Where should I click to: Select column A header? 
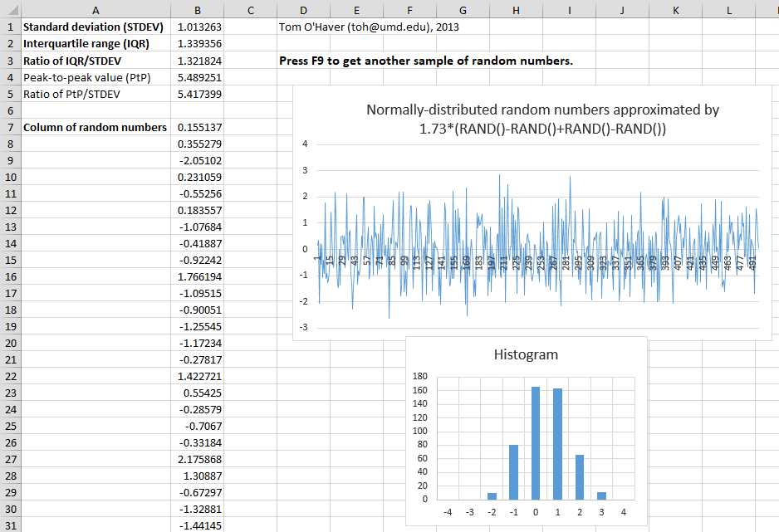pos(95,9)
